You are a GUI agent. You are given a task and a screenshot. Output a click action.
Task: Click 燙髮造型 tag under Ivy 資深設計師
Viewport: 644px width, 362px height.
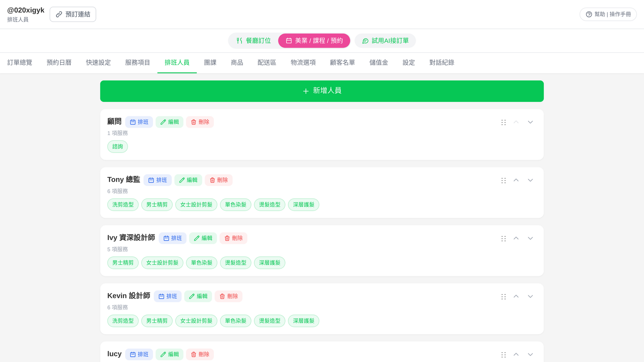coord(235,263)
